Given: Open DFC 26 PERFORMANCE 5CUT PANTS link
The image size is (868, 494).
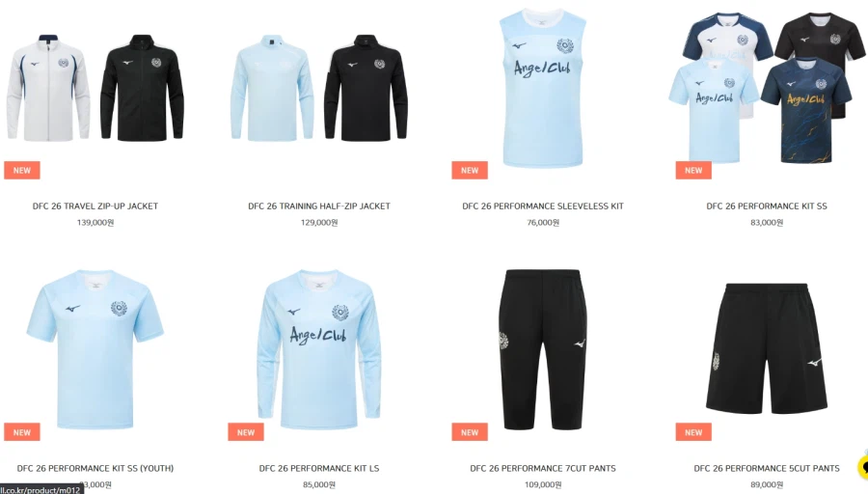Looking at the screenshot, I should (x=767, y=468).
